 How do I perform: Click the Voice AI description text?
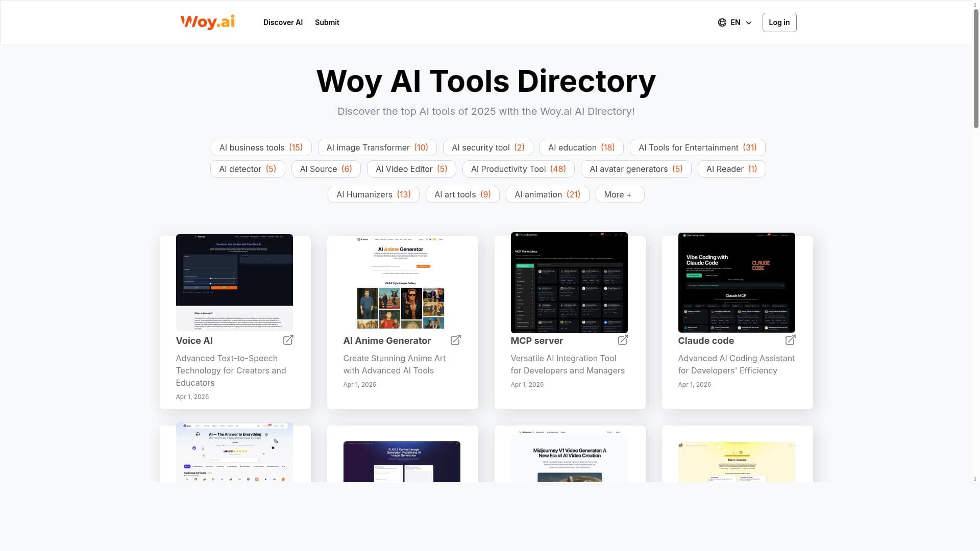tap(231, 370)
